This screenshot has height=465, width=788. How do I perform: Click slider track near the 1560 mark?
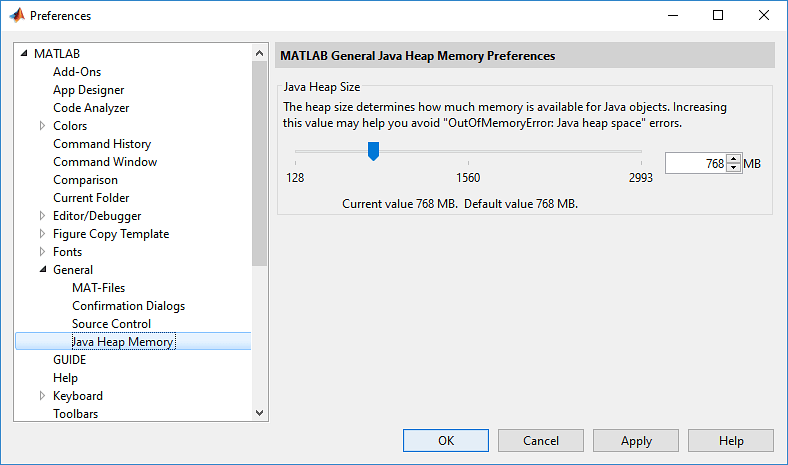pyautogui.click(x=468, y=151)
